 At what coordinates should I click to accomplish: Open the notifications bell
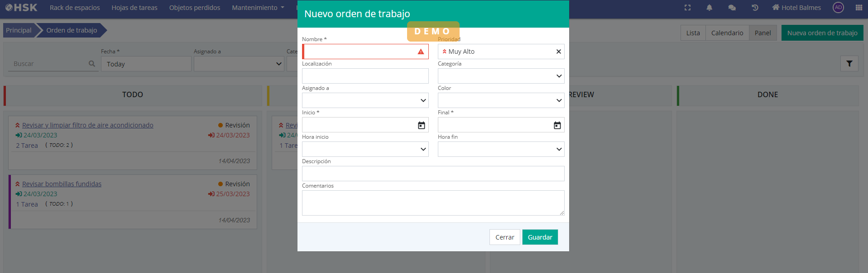pyautogui.click(x=709, y=8)
